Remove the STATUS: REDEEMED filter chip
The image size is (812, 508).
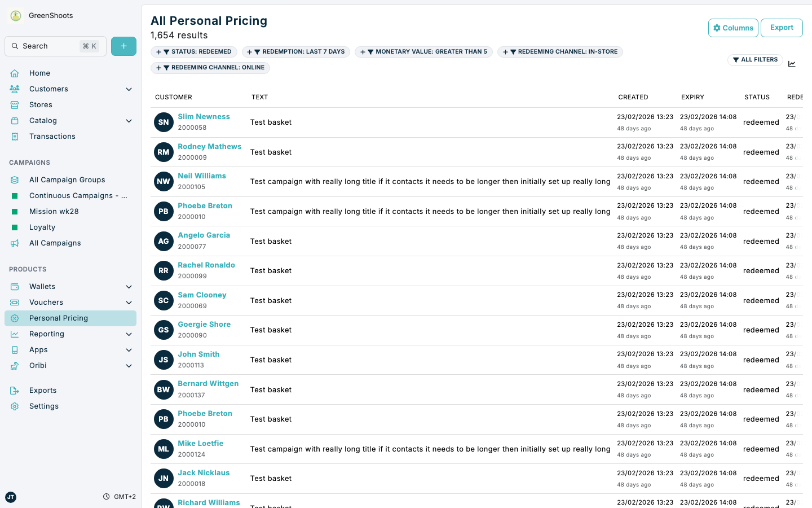194,51
